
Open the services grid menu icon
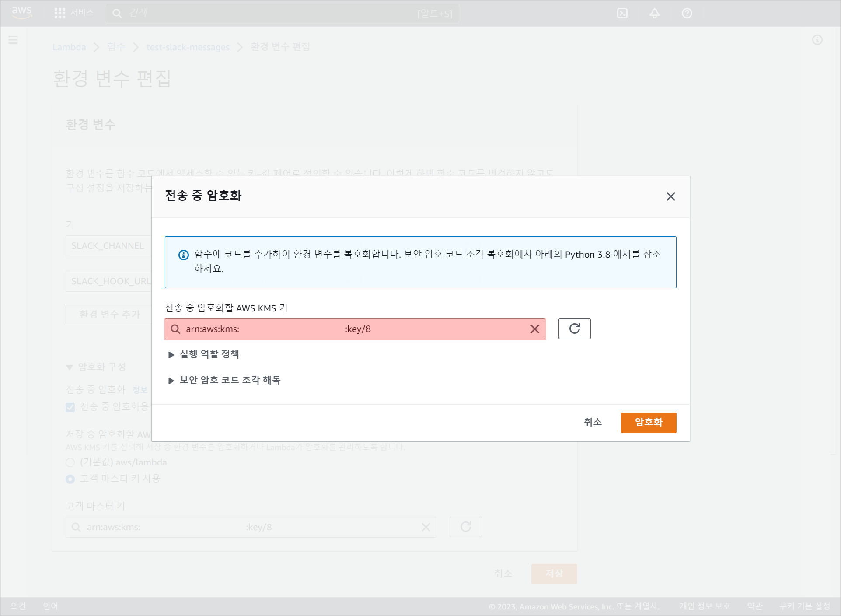tap(59, 13)
